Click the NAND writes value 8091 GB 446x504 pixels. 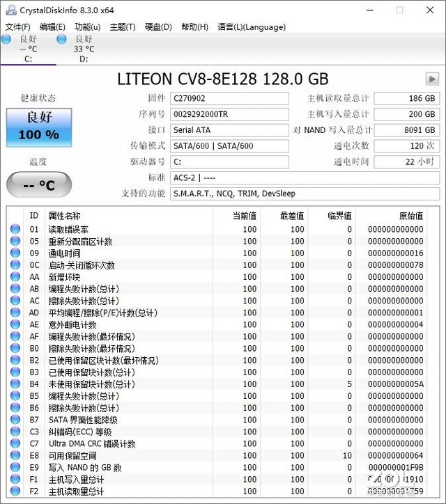point(407,130)
